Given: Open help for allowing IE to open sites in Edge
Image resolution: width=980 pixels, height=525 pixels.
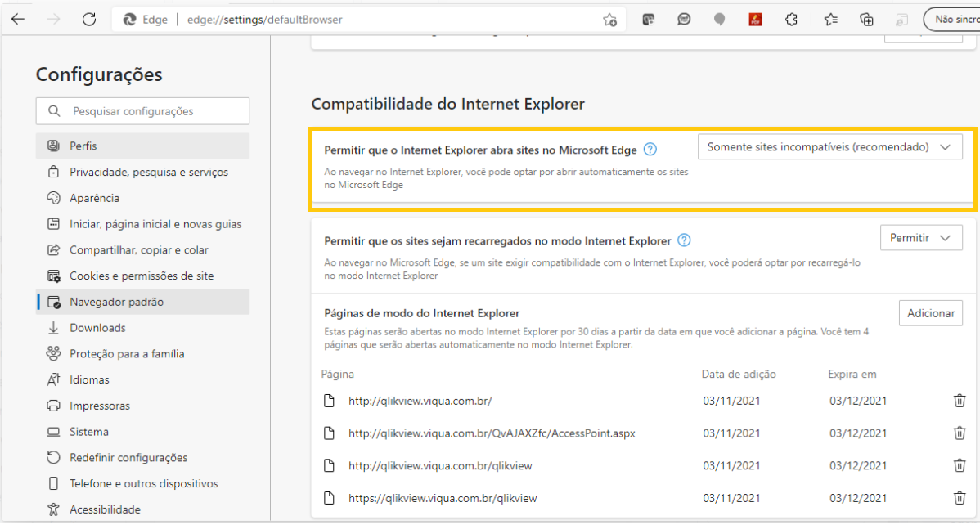Looking at the screenshot, I should pos(650,150).
